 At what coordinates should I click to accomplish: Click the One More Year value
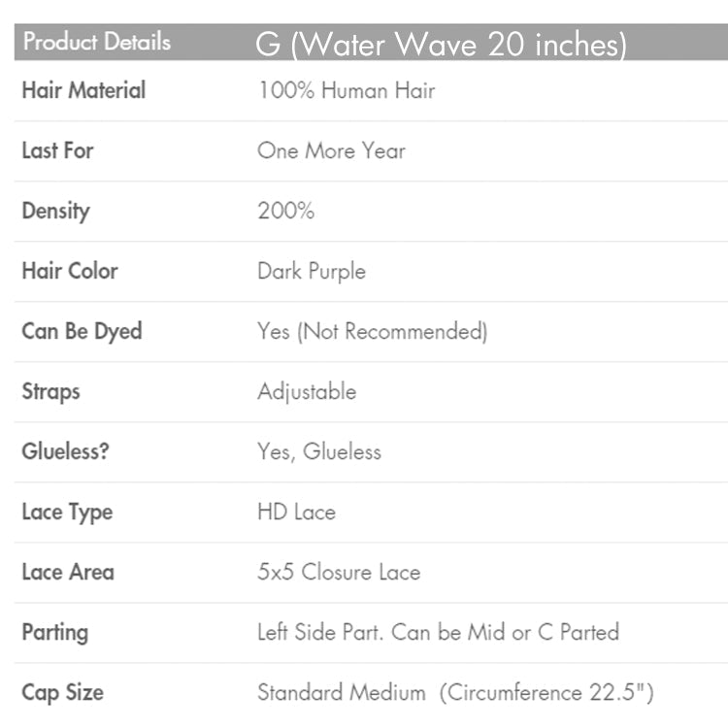[331, 150]
